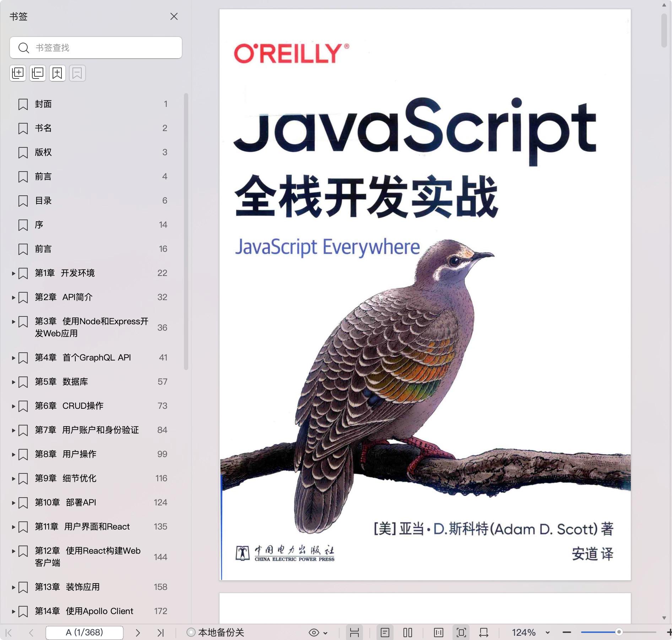Open the 目录 bookmark entry
Image resolution: width=672 pixels, height=640 pixels.
pos(43,201)
